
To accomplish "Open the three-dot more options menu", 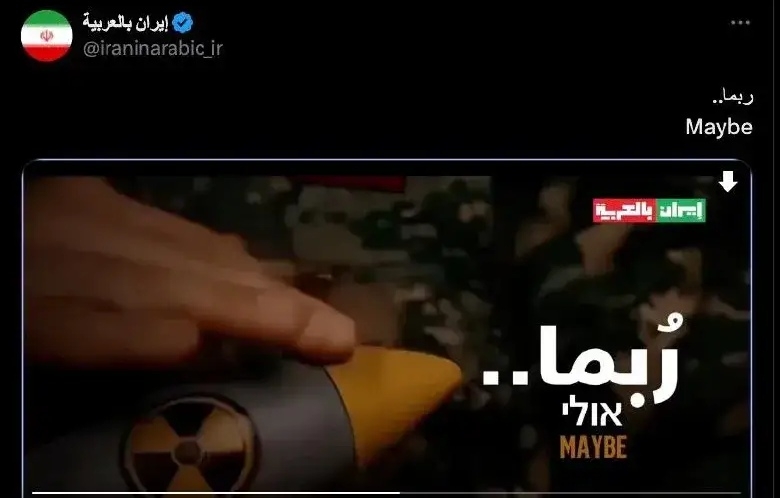I will tap(740, 23).
